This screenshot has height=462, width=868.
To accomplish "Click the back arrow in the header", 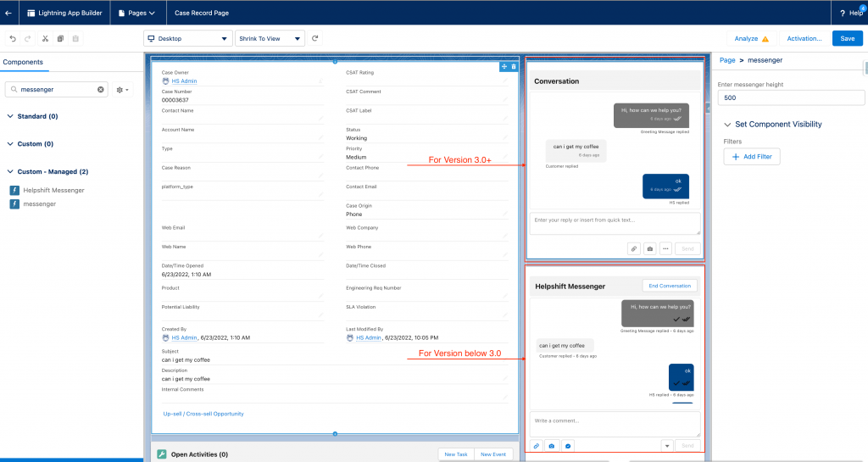I will point(8,13).
